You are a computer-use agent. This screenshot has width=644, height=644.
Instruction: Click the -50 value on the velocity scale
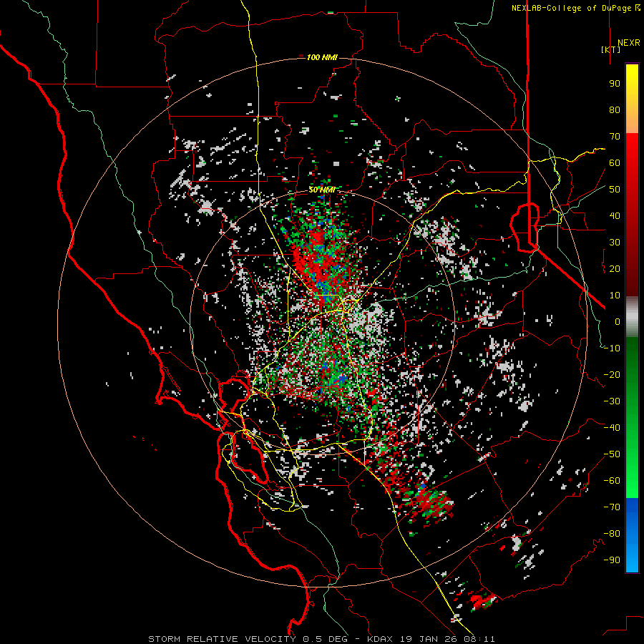coord(612,454)
